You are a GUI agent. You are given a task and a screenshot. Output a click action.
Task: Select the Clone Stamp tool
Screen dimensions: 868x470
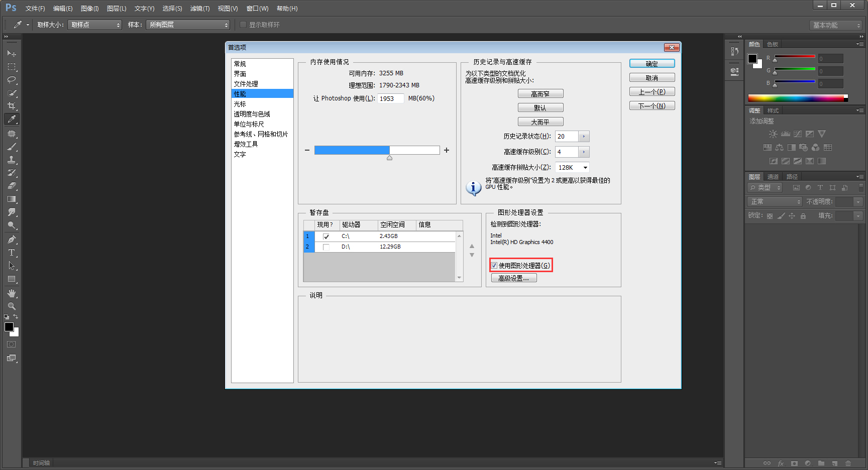[12, 160]
